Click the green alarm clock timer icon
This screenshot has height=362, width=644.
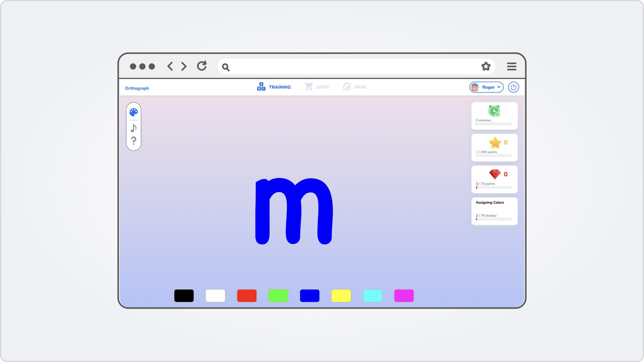494,111
